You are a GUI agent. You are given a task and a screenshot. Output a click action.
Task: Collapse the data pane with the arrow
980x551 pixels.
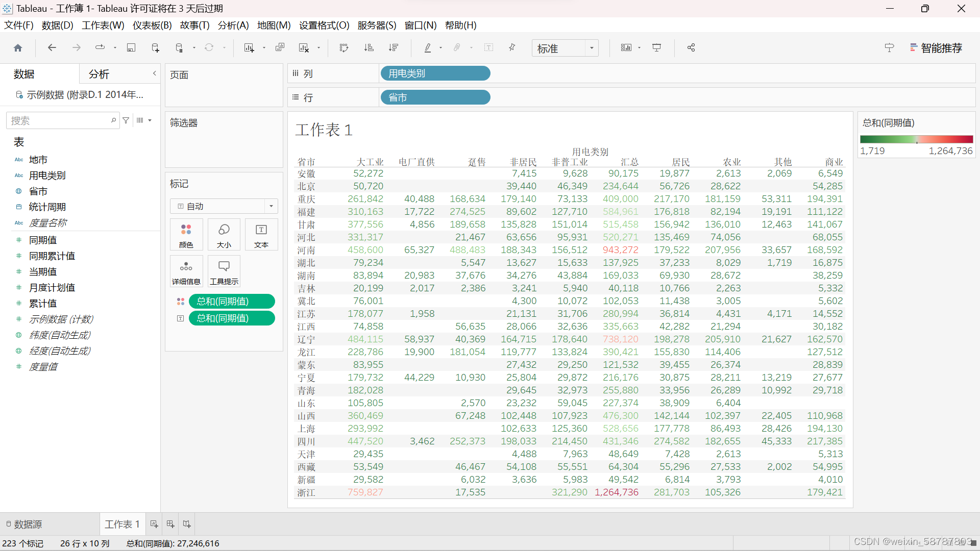(x=154, y=73)
